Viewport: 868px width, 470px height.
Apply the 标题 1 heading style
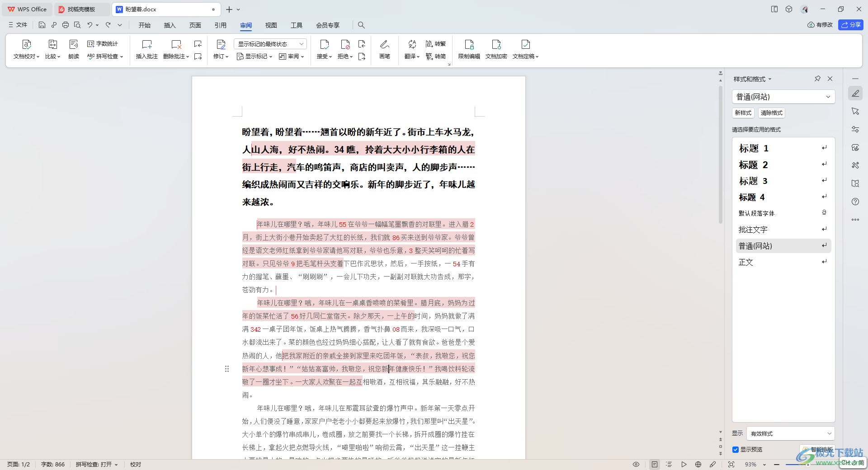click(783, 148)
